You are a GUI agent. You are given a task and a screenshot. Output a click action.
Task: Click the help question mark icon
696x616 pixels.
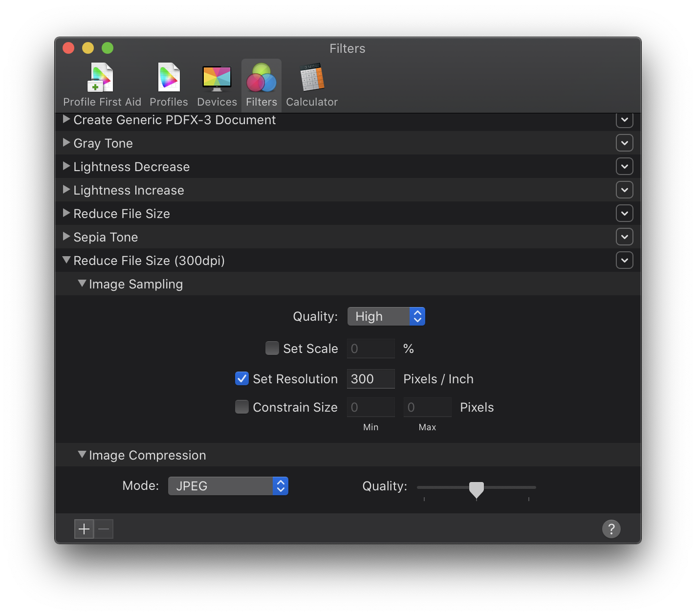(x=611, y=528)
